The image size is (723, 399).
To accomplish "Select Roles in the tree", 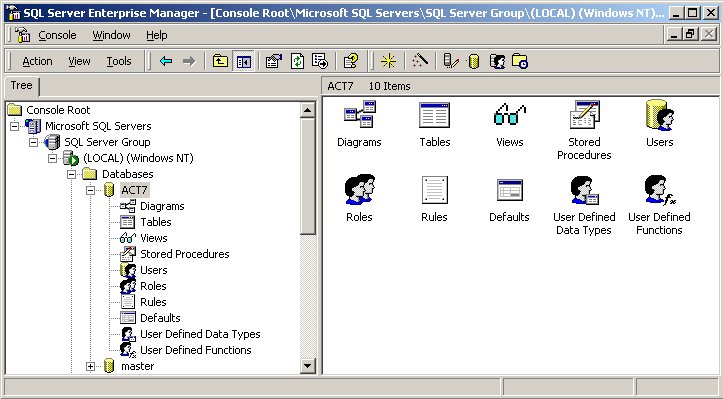I will [153, 286].
